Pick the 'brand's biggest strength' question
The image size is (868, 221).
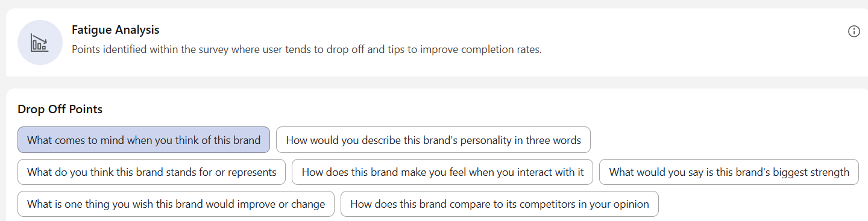[x=729, y=172]
